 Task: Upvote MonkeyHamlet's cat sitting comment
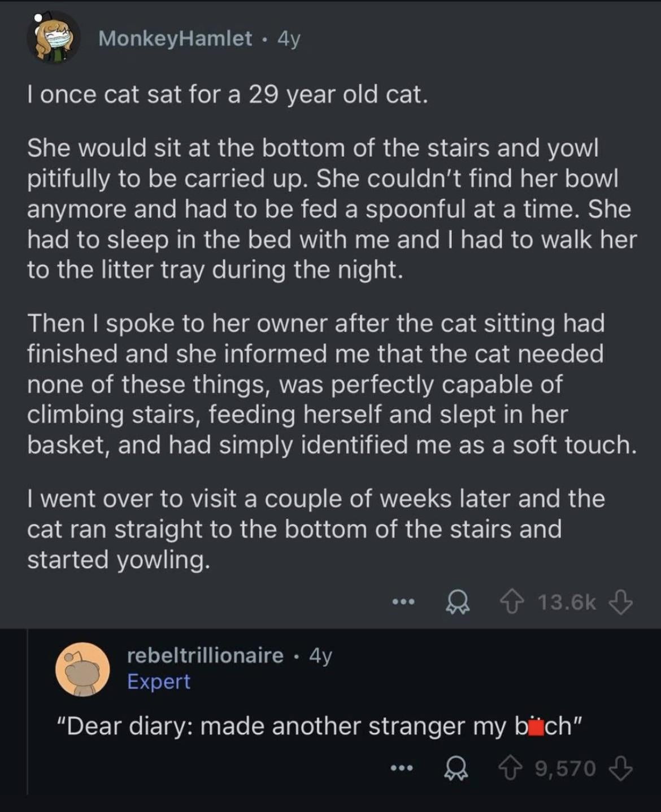[x=512, y=602]
